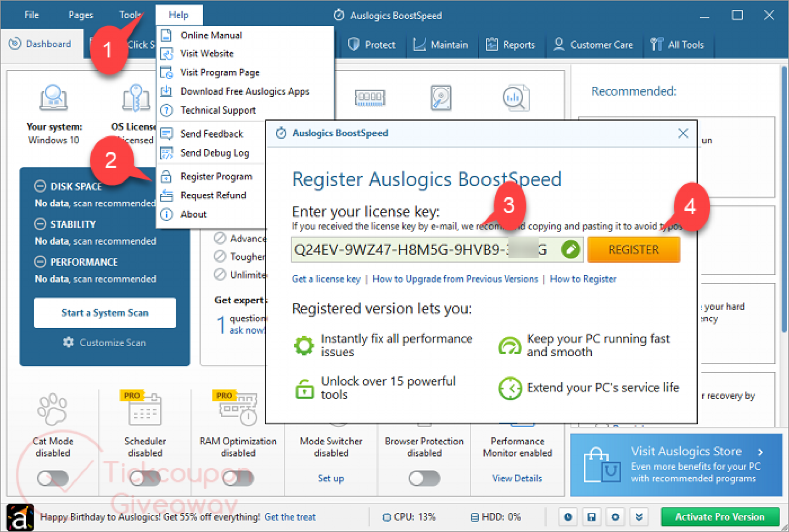Expand the double-chevron arrow in status bar

[639, 517]
